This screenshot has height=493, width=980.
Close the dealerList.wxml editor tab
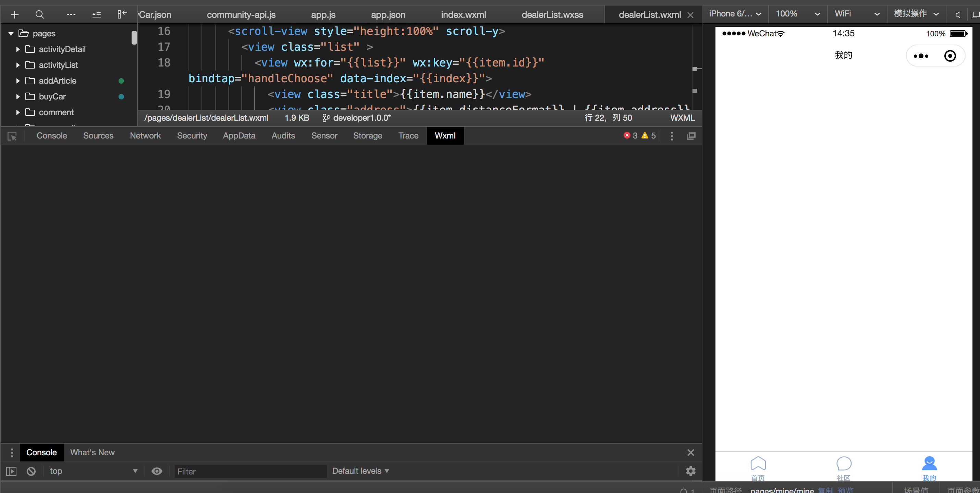(x=690, y=15)
